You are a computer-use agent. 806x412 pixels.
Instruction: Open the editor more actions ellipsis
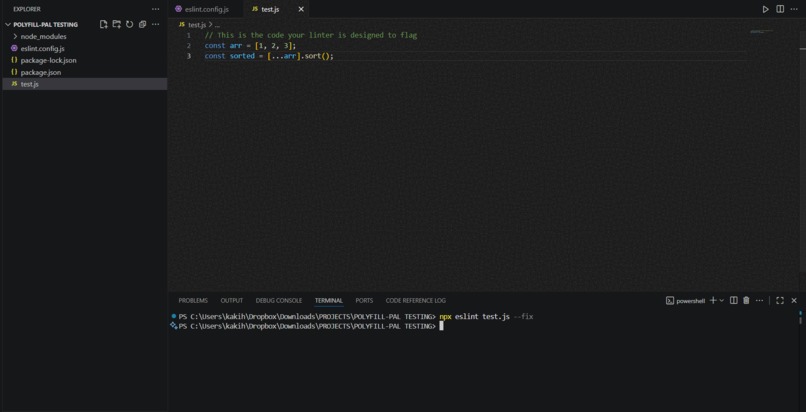pyautogui.click(x=795, y=9)
